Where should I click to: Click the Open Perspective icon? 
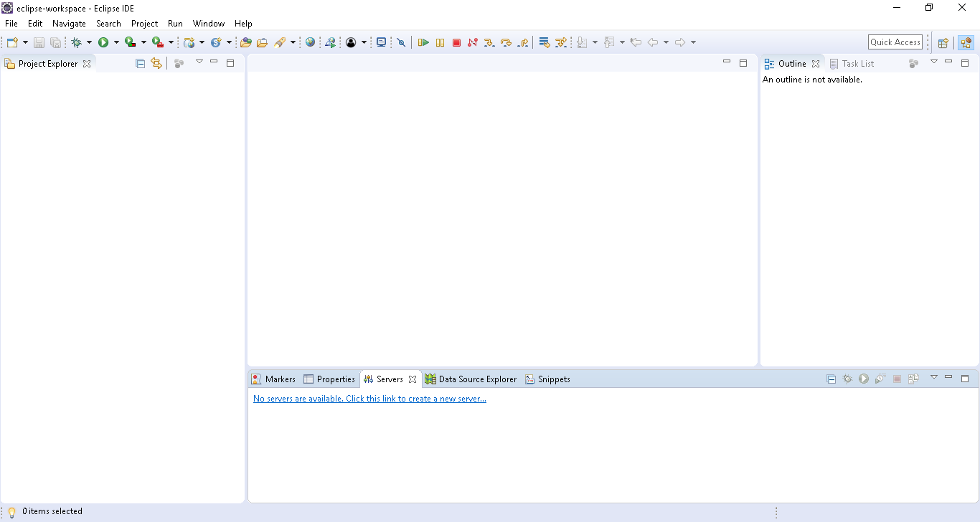coord(943,42)
